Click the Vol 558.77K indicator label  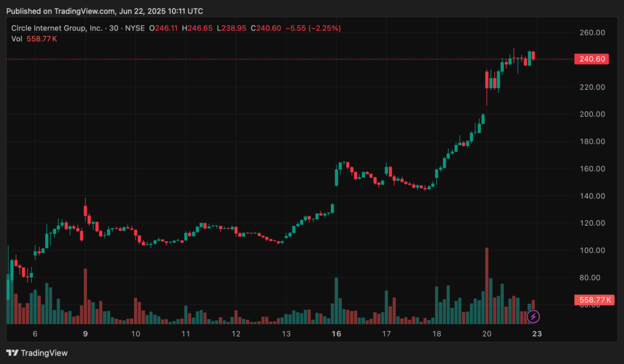click(34, 39)
